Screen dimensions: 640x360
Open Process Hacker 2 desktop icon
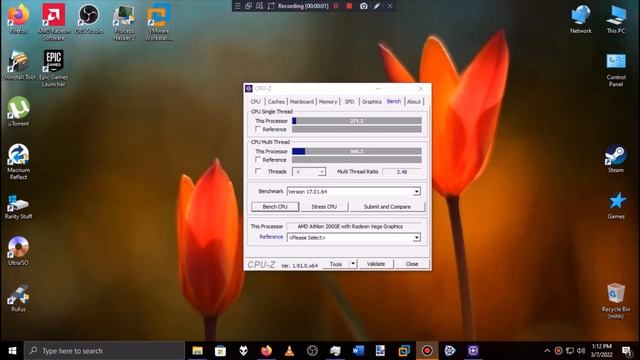click(124, 22)
